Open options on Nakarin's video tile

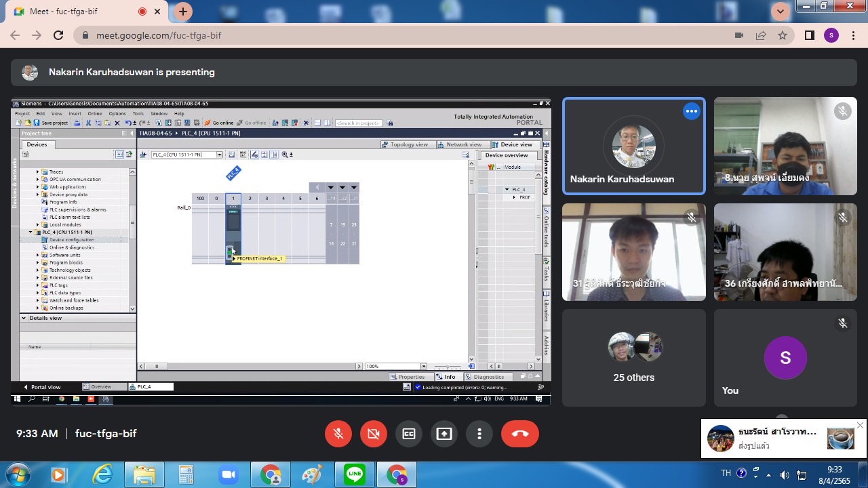point(691,111)
